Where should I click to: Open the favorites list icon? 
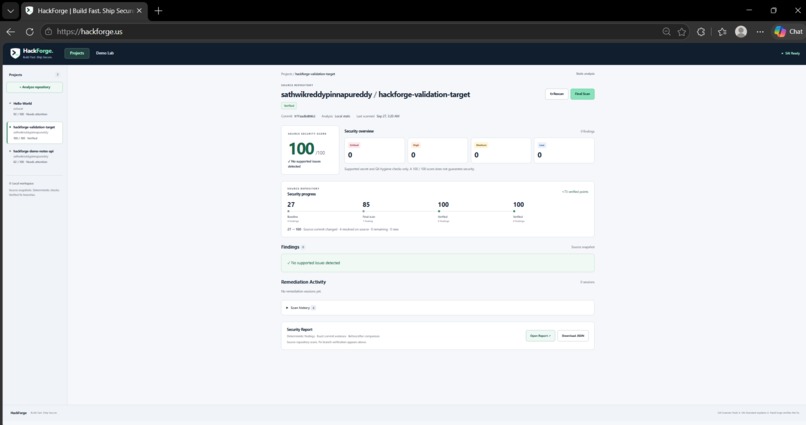[x=722, y=31]
